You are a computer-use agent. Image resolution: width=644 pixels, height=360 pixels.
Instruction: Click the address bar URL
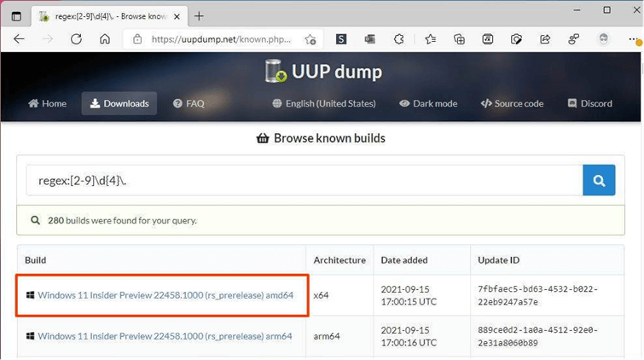click(x=221, y=39)
